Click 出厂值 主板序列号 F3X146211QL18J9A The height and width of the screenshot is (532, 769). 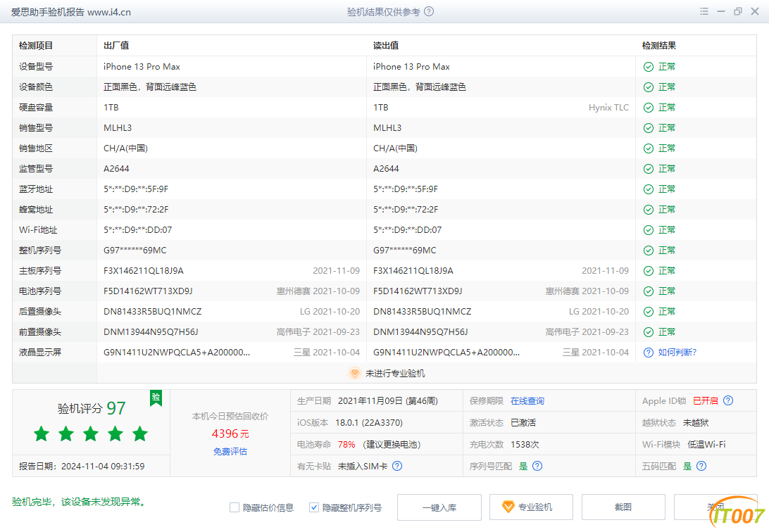(144, 271)
